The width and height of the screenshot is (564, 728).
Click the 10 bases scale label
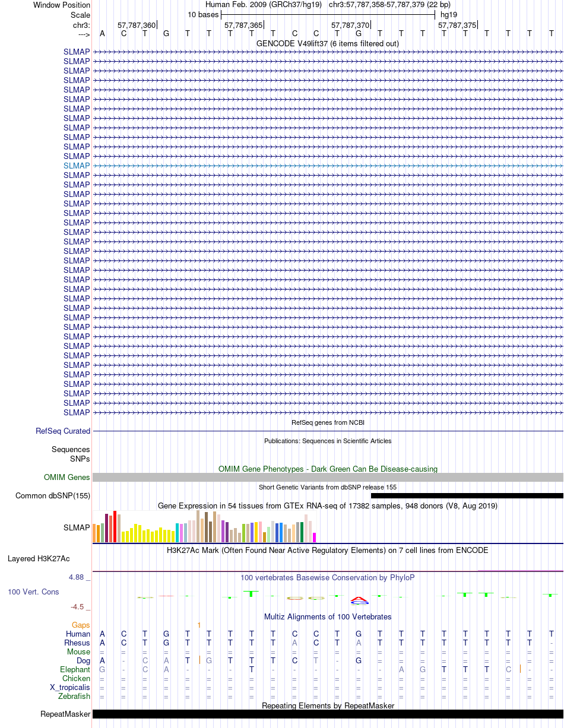pyautogui.click(x=203, y=14)
